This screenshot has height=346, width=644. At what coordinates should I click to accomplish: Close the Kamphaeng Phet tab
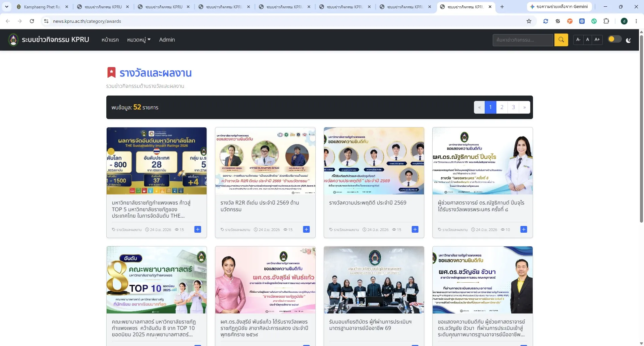click(67, 7)
